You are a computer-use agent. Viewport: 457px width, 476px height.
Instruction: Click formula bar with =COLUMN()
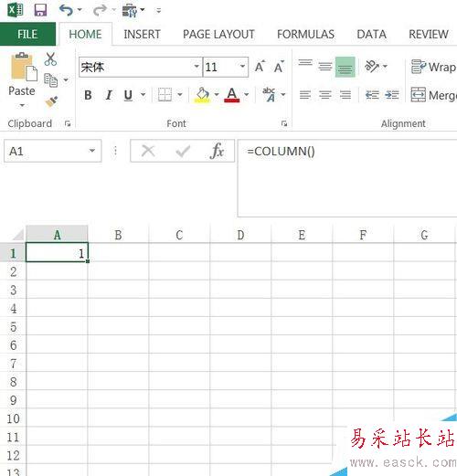point(347,178)
